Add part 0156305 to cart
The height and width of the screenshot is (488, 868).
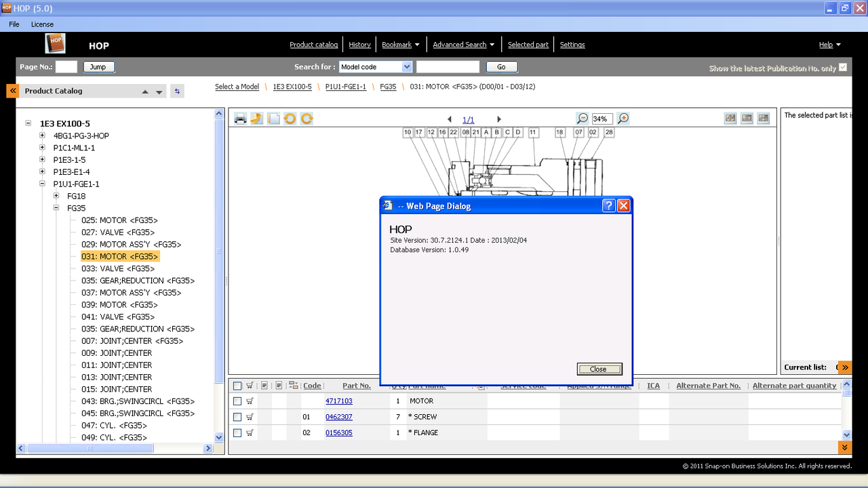click(250, 432)
